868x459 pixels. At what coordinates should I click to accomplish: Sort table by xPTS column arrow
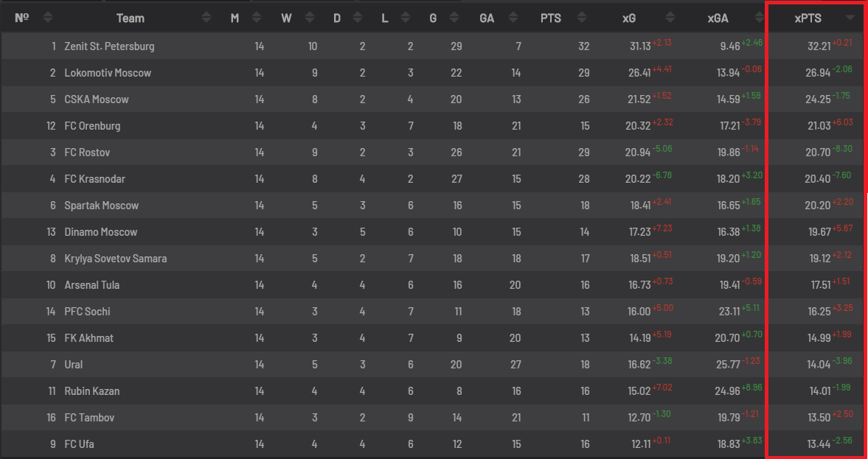pyautogui.click(x=850, y=18)
